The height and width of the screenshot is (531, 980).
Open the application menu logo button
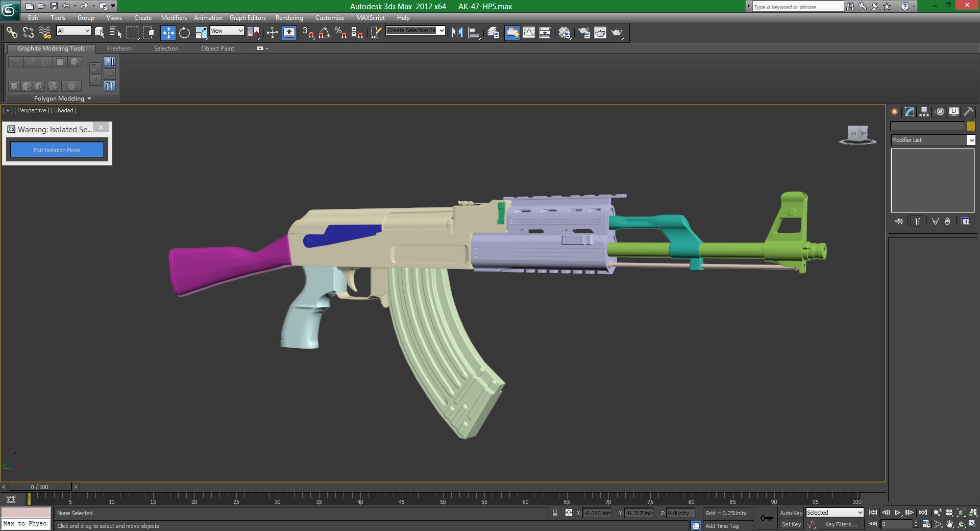point(9,10)
